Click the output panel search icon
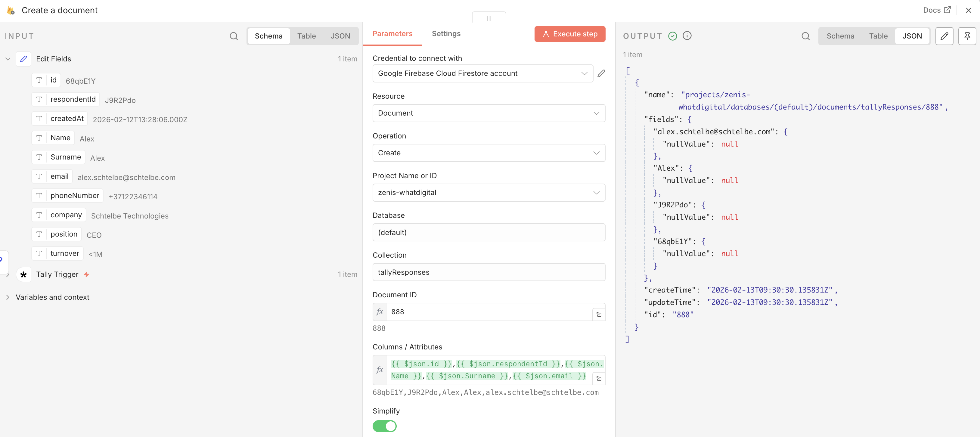980x437 pixels. pos(805,36)
